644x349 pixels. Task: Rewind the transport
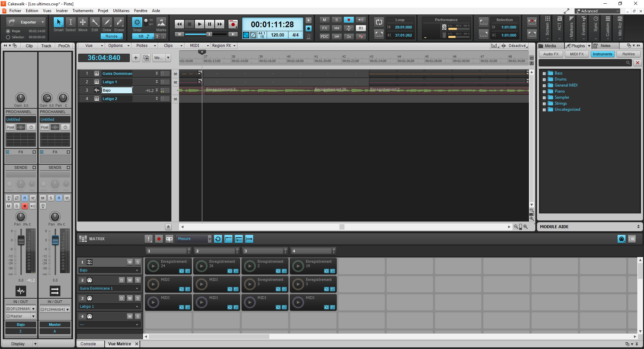click(x=179, y=24)
